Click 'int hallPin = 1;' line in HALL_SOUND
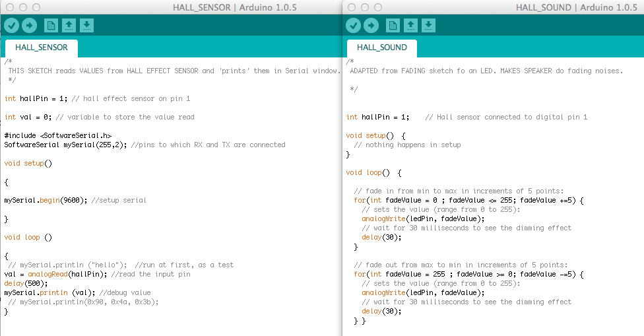Viewport: 644px width, 336px height. (467, 117)
